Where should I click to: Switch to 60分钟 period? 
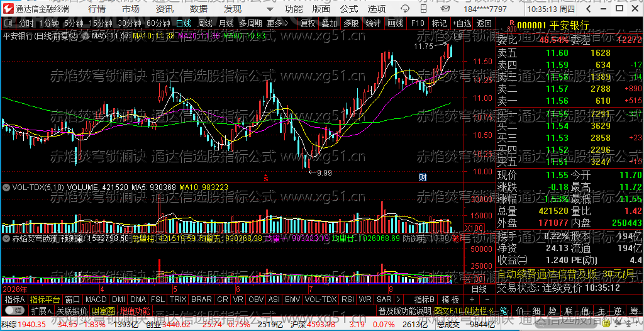(x=158, y=23)
